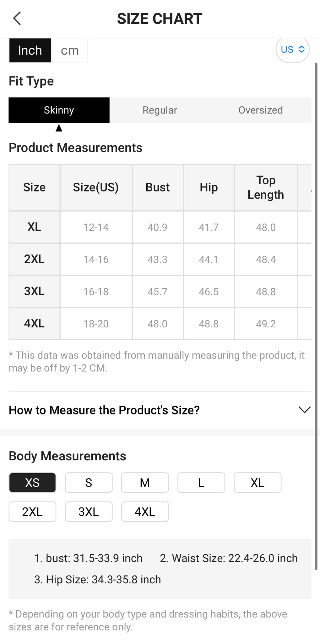The height and width of the screenshot is (644, 320).
Task: Select 4XL body measurement size
Action: pos(145,512)
